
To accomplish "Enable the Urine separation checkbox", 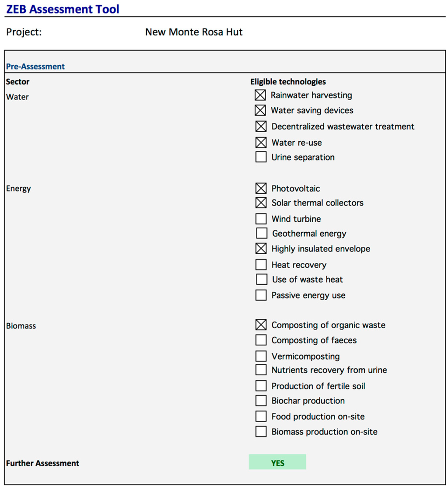I will (261, 157).
